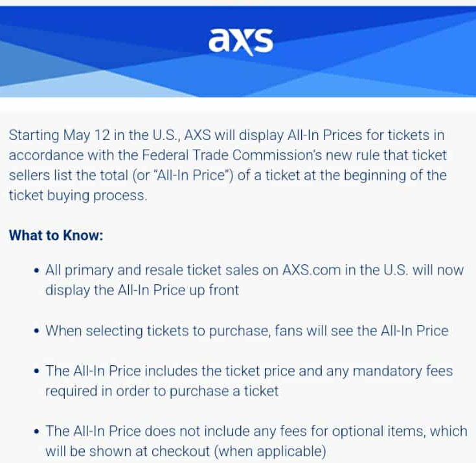The width and height of the screenshot is (476, 463).
Task: Click "display the All-In Price up front" line
Action: 142,290
